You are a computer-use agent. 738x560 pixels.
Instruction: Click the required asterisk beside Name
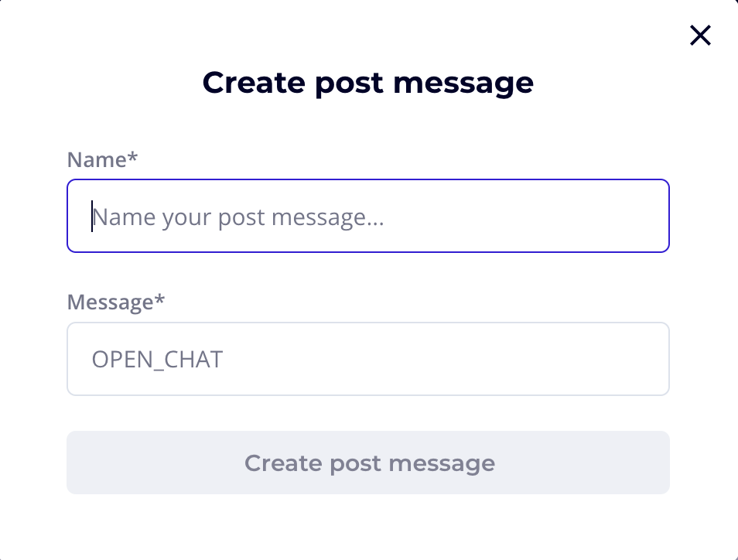click(133, 157)
